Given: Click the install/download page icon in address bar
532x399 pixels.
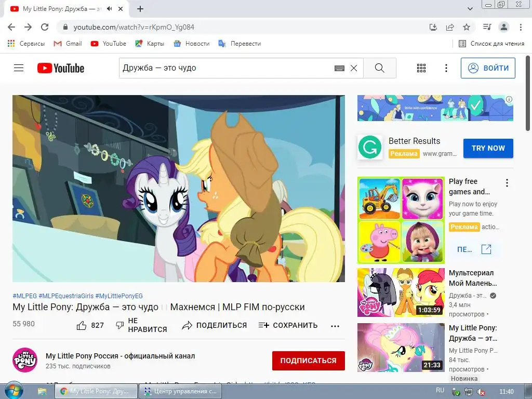Looking at the screenshot, I should [x=433, y=27].
